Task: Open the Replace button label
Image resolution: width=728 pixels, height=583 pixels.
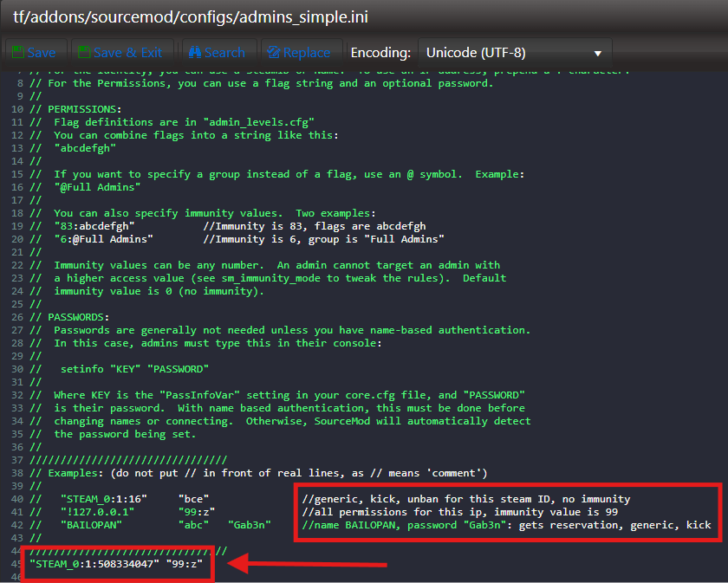Action: [307, 53]
